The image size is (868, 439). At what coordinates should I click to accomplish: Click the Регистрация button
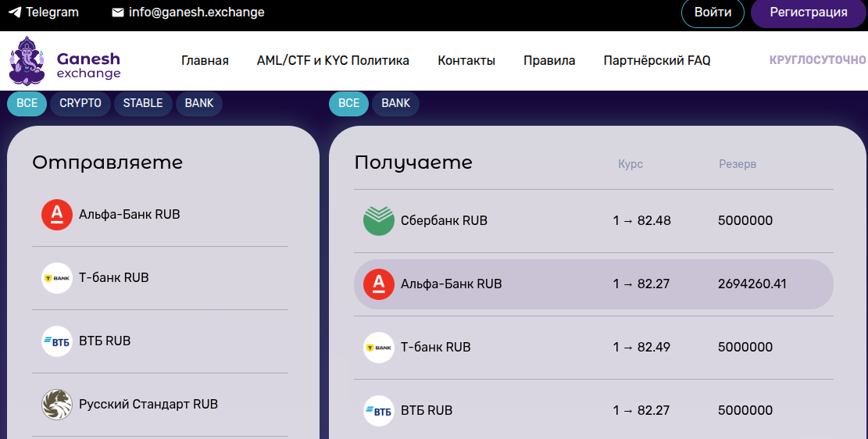tap(808, 12)
